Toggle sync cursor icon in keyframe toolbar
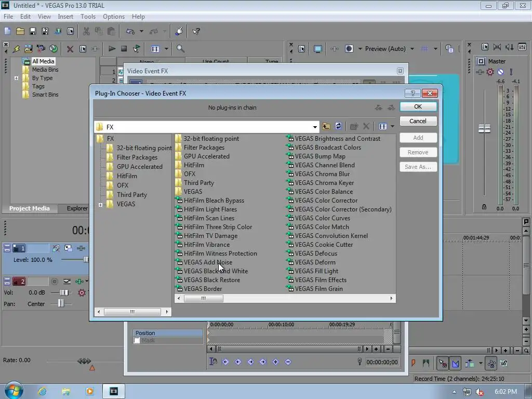This screenshot has height=399, width=532. (x=213, y=362)
